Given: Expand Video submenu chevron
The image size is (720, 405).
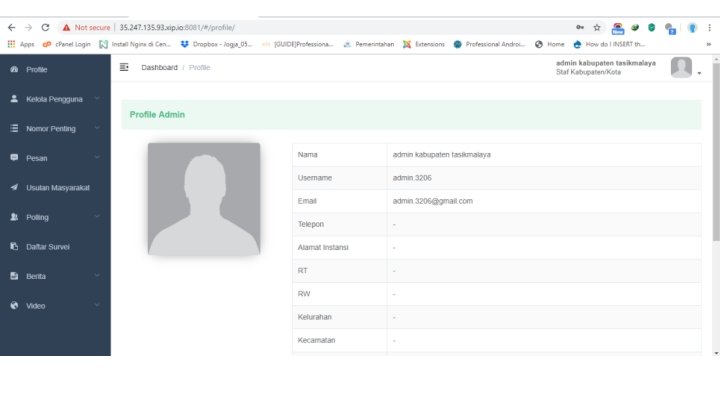Looking at the screenshot, I should pyautogui.click(x=97, y=305).
